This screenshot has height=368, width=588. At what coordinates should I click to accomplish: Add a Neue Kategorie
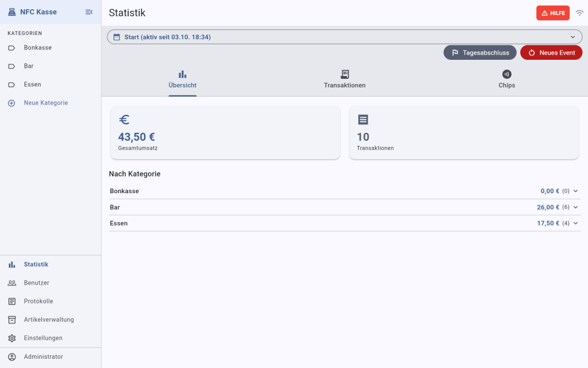(51, 103)
